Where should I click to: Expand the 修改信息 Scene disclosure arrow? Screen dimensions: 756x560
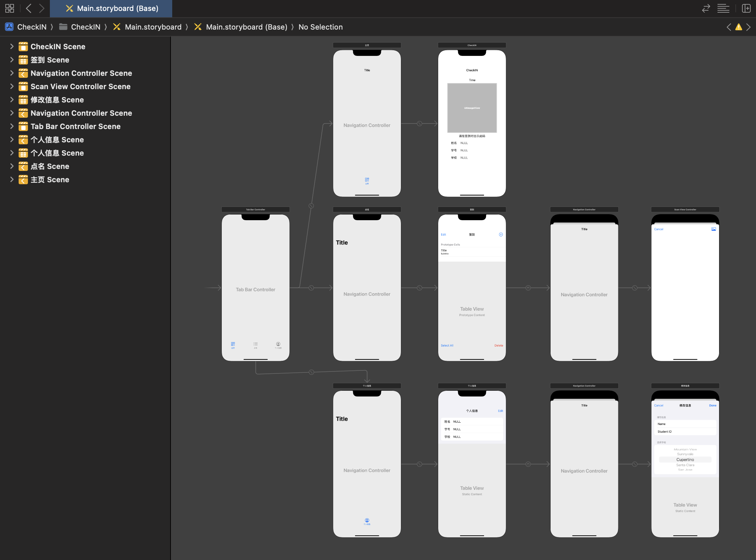(x=12, y=100)
